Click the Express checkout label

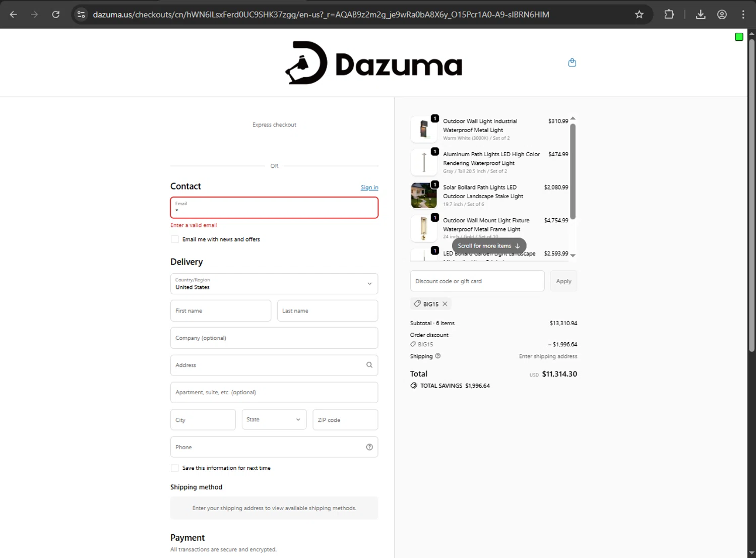274,125
